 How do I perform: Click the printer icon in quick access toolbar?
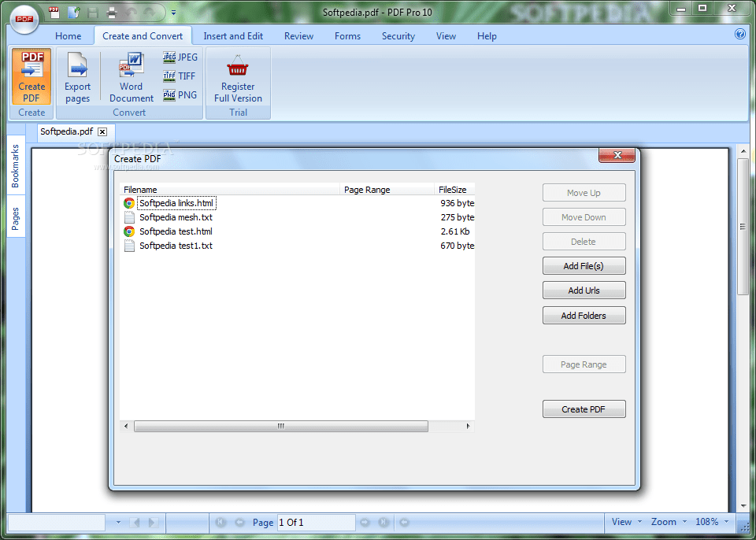click(x=112, y=13)
